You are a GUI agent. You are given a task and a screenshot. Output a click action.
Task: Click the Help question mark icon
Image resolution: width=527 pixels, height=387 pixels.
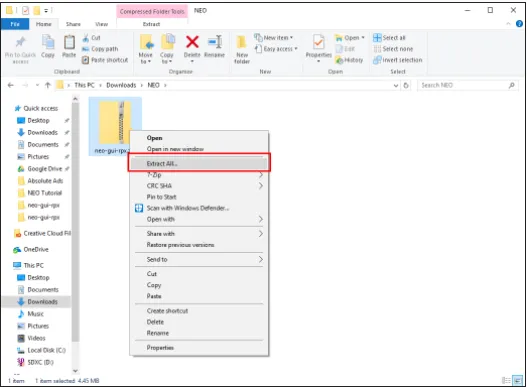coord(519,24)
